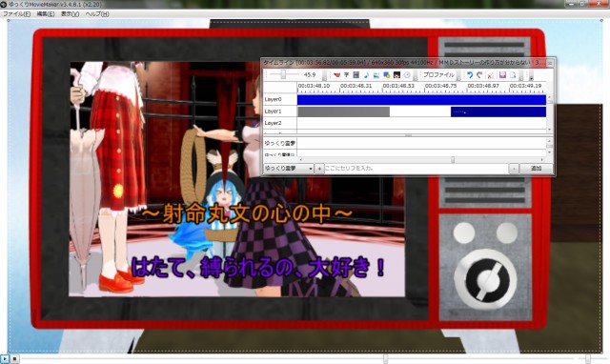The height and width of the screenshot is (364, 610).
Task: Add a video item using the film icon
Action: (x=356, y=74)
